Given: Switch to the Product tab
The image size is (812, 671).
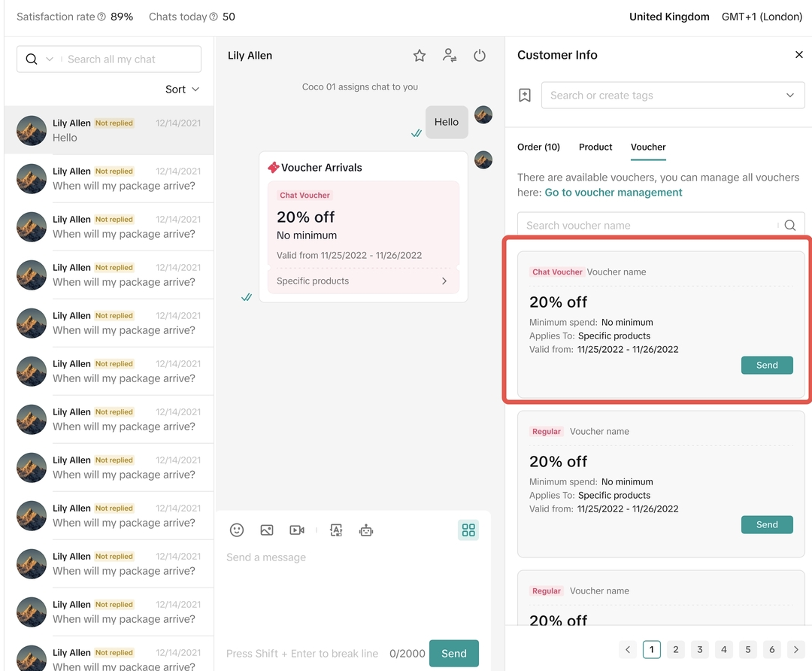Looking at the screenshot, I should (595, 147).
